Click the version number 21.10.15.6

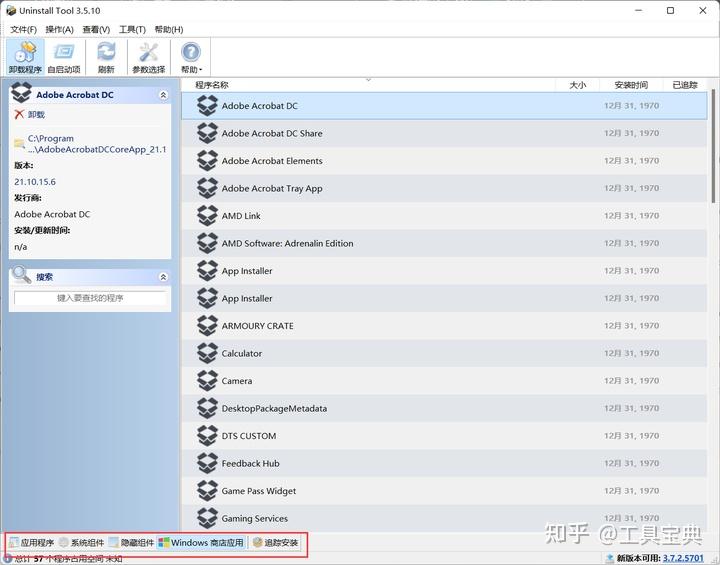35,182
